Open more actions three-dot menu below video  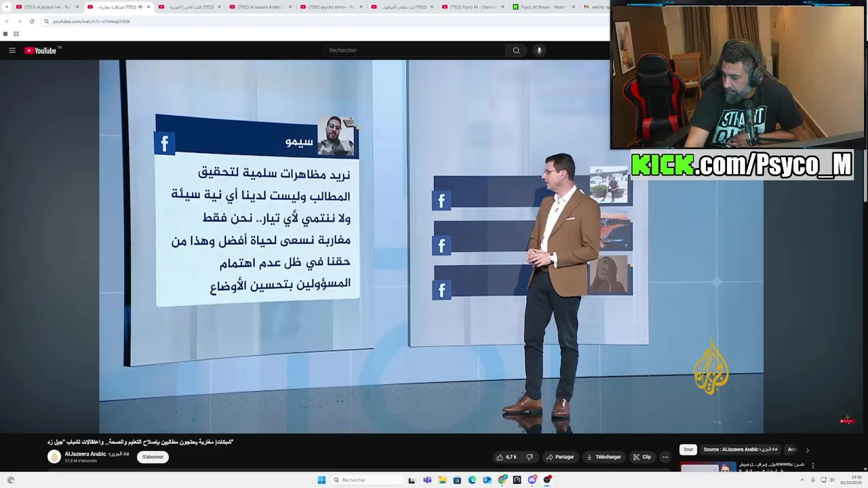[665, 457]
